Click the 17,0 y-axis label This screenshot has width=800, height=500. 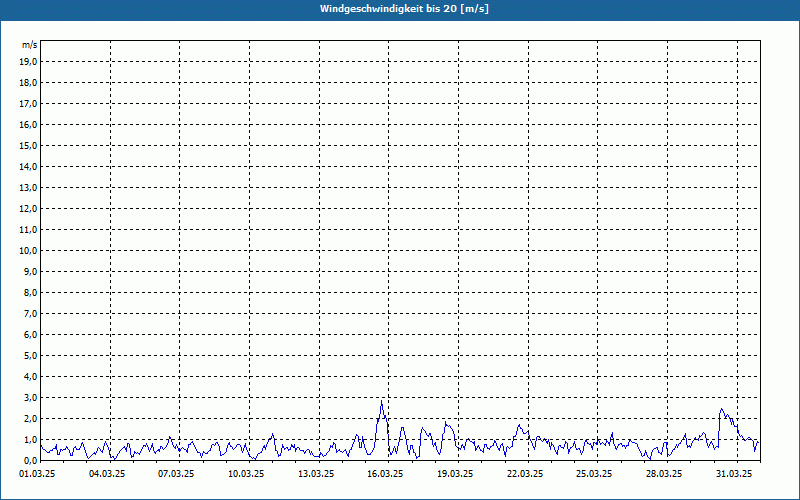pyautogui.click(x=28, y=104)
